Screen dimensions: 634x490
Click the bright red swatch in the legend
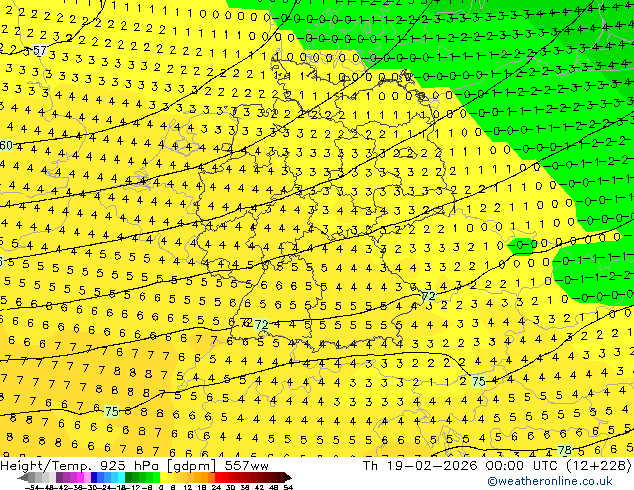click(x=218, y=477)
